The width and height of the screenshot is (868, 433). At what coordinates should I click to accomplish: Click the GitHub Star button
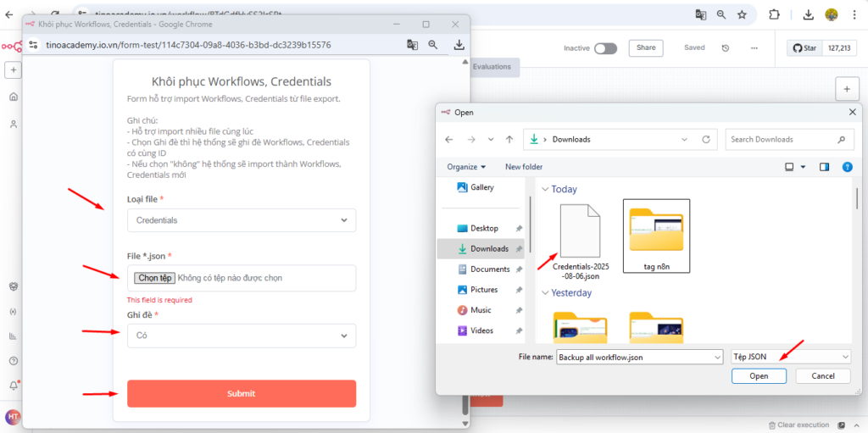[x=805, y=48]
